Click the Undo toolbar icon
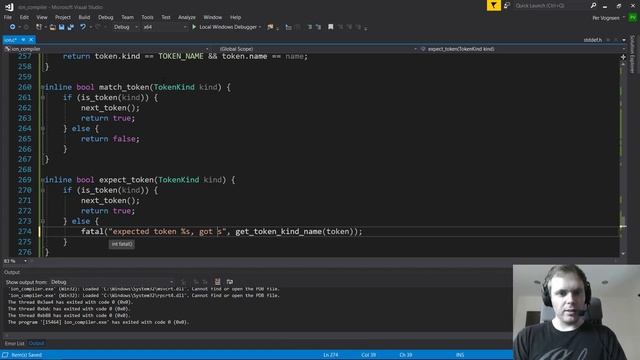The image size is (640, 360). 83,27
